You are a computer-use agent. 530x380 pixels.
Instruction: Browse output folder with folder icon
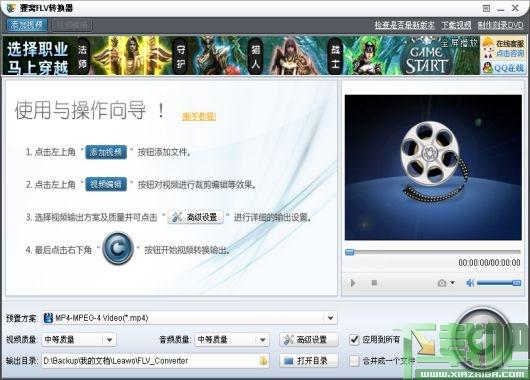coord(263,361)
